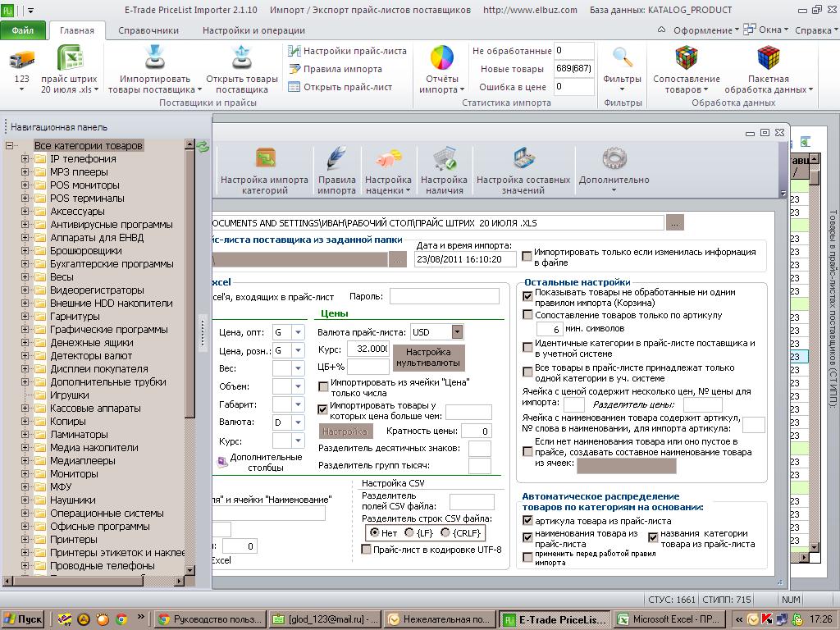Open the 'Цена, розн.' column dropdown

[299, 350]
